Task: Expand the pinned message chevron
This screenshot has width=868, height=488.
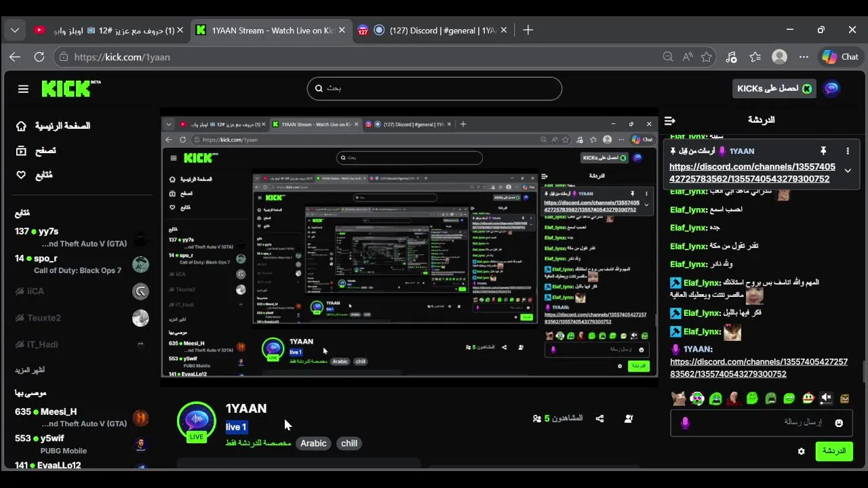Action: pos(848,171)
